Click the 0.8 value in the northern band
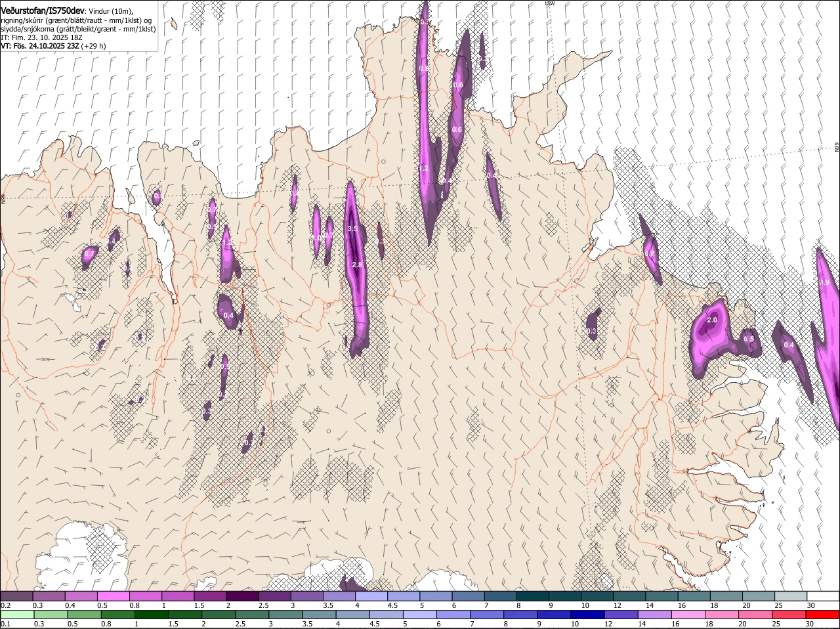 click(424, 68)
